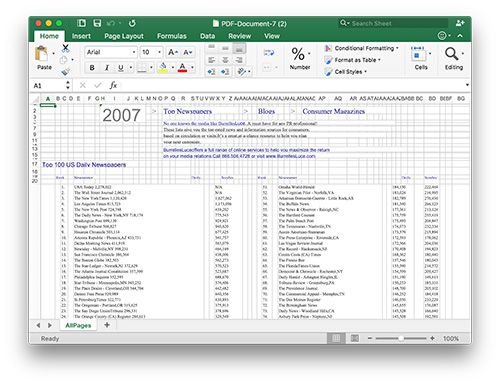Decrease font size with the smaller A icon

pos(188,52)
